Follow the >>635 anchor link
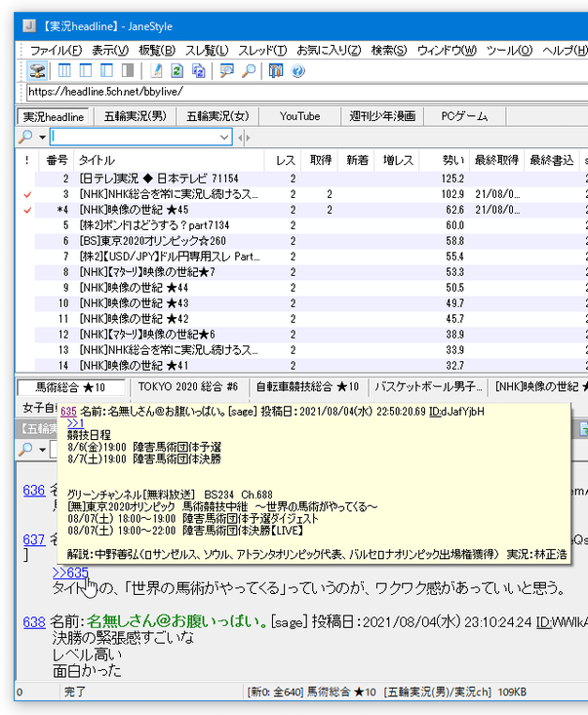Image resolution: width=588 pixels, height=715 pixels. tap(70, 573)
